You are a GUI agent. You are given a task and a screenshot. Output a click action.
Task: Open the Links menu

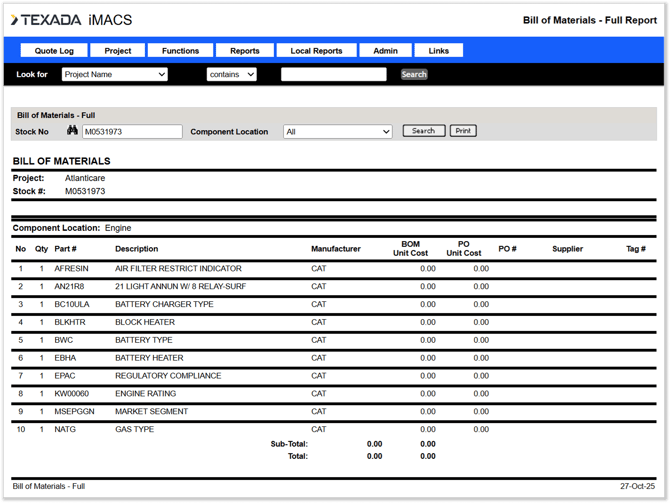[x=439, y=50]
